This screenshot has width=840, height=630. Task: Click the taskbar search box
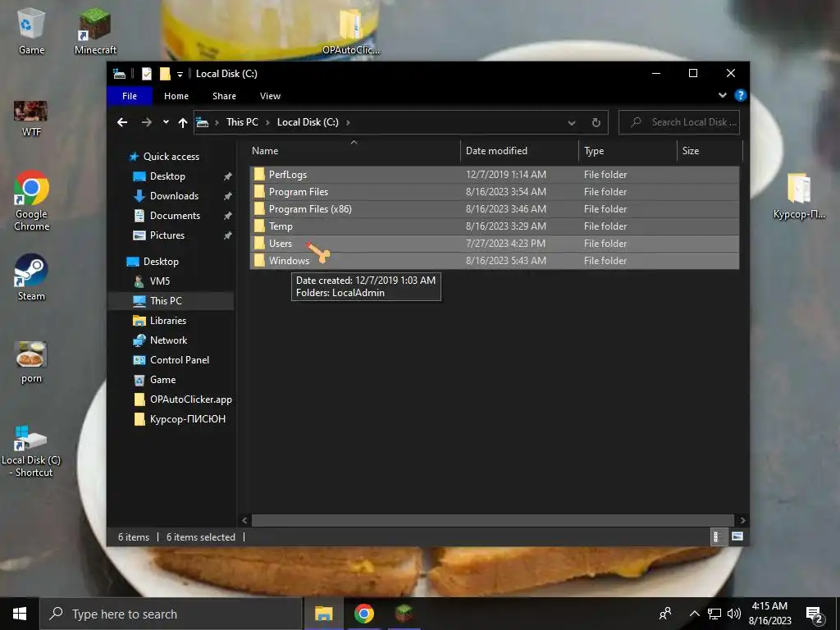[x=171, y=614]
